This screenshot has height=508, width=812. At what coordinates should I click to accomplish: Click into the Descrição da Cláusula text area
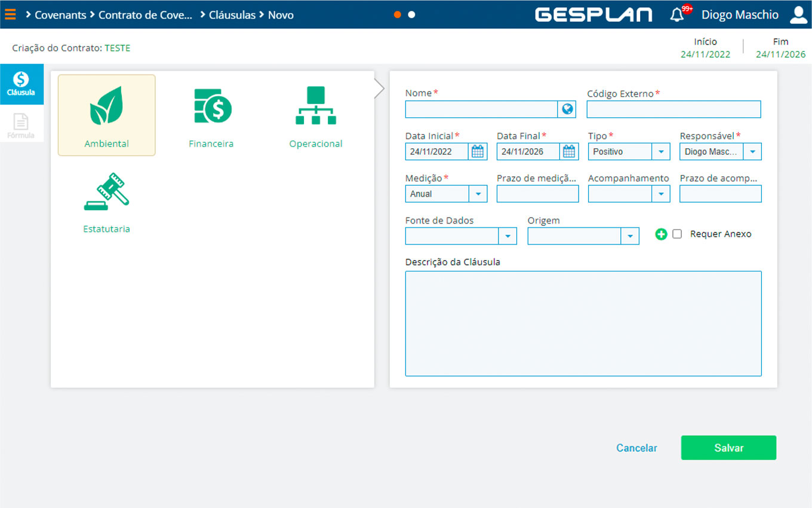click(x=583, y=323)
